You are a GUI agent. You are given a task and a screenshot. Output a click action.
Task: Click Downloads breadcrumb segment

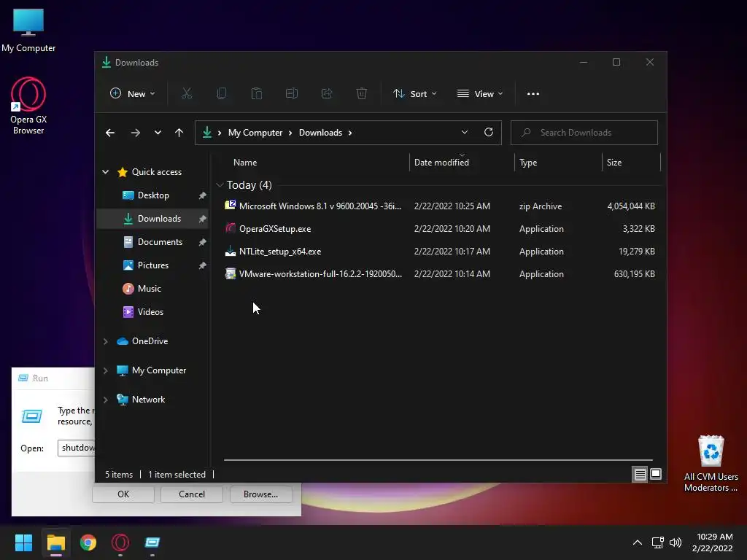[x=321, y=133]
